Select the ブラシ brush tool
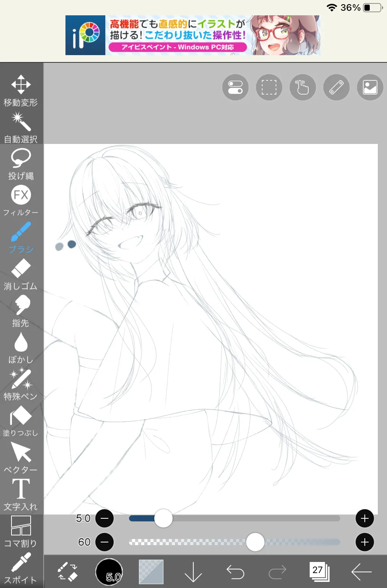Viewport: 387px width, 588px height. [21, 238]
